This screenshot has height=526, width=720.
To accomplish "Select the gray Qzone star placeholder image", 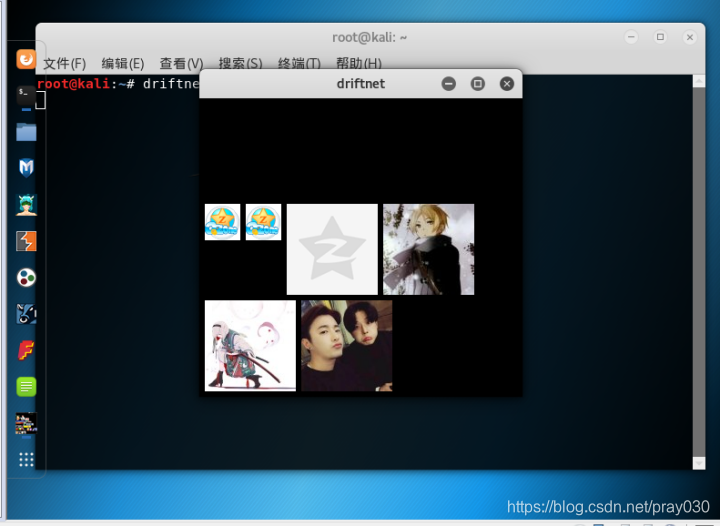I will [332, 249].
